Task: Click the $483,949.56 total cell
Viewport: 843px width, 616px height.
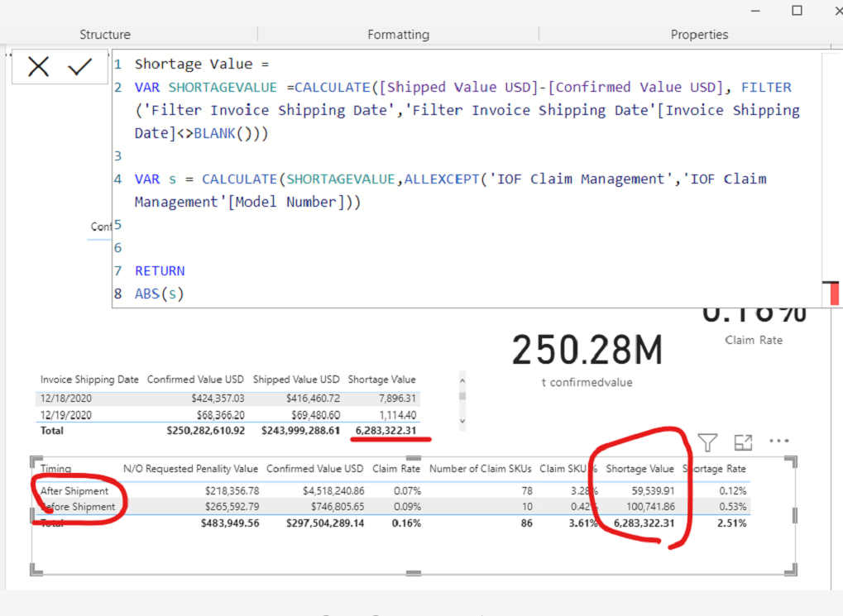Action: click(230, 523)
